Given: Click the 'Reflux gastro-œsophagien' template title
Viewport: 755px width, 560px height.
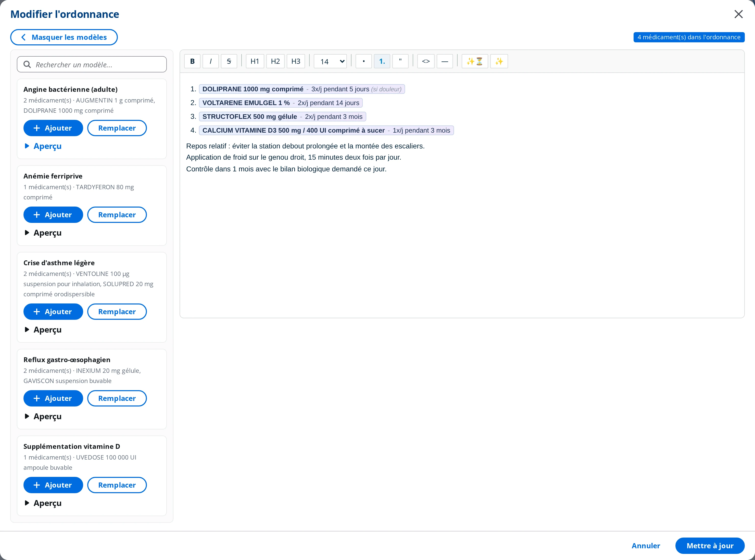Looking at the screenshot, I should click(x=67, y=360).
